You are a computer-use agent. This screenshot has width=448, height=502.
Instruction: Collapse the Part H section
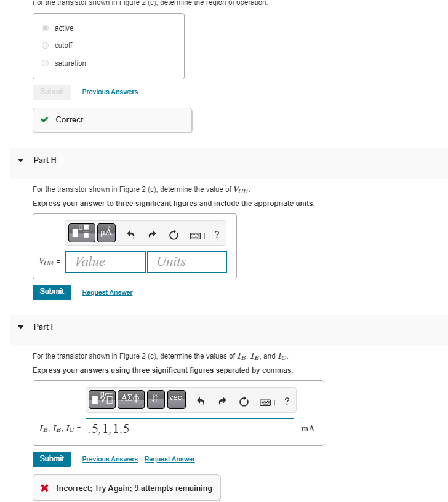click(x=21, y=160)
